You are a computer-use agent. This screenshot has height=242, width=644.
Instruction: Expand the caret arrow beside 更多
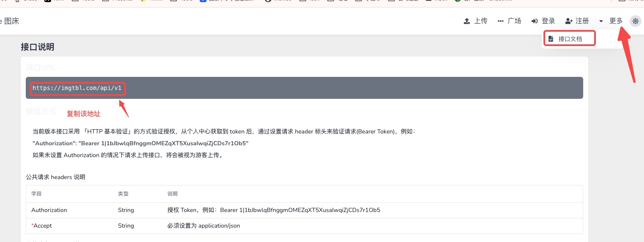pos(601,21)
